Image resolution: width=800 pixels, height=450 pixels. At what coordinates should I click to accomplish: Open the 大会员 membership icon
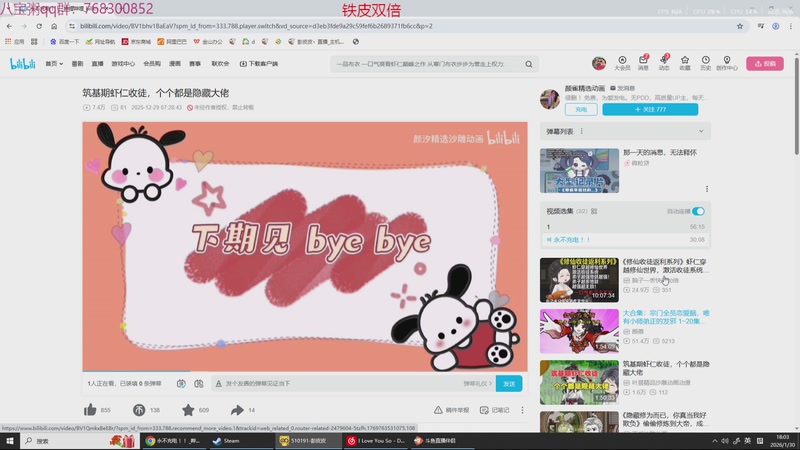[x=622, y=63]
